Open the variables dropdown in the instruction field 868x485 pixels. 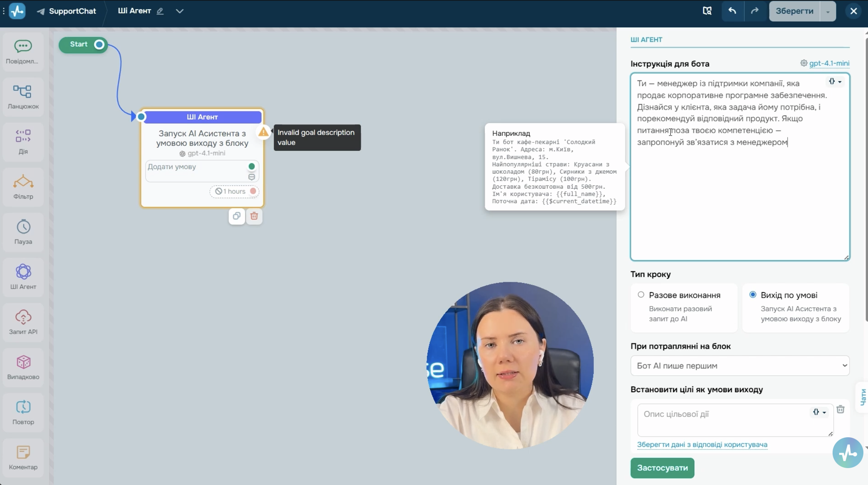coord(835,81)
